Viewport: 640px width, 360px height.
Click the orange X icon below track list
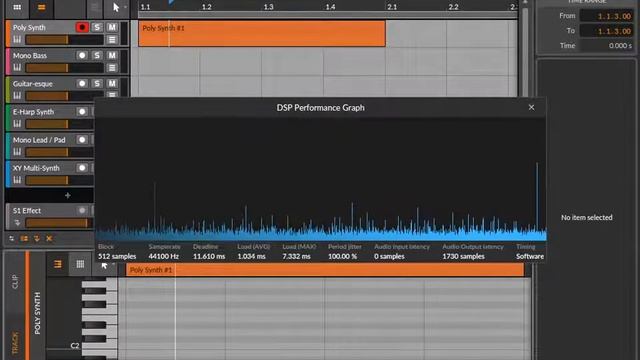49,238
